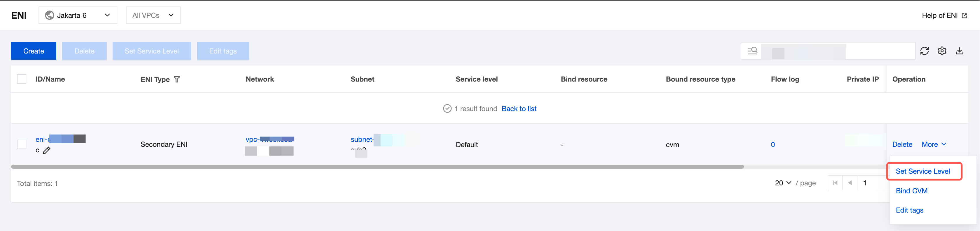Image resolution: width=980 pixels, height=231 pixels.
Task: Click the Back to list link
Action: (x=519, y=109)
